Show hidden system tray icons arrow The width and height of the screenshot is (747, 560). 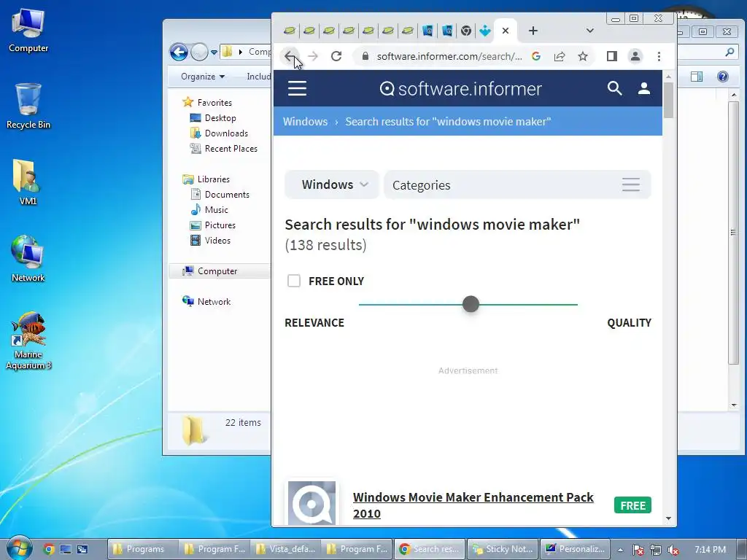pyautogui.click(x=620, y=550)
